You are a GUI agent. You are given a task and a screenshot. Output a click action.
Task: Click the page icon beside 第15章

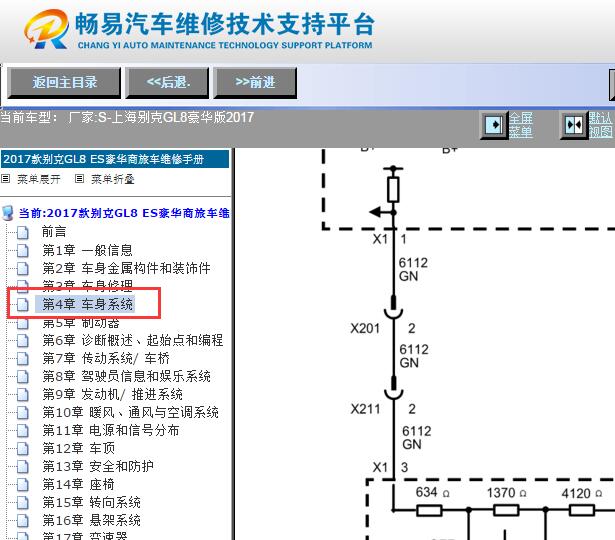click(23, 503)
